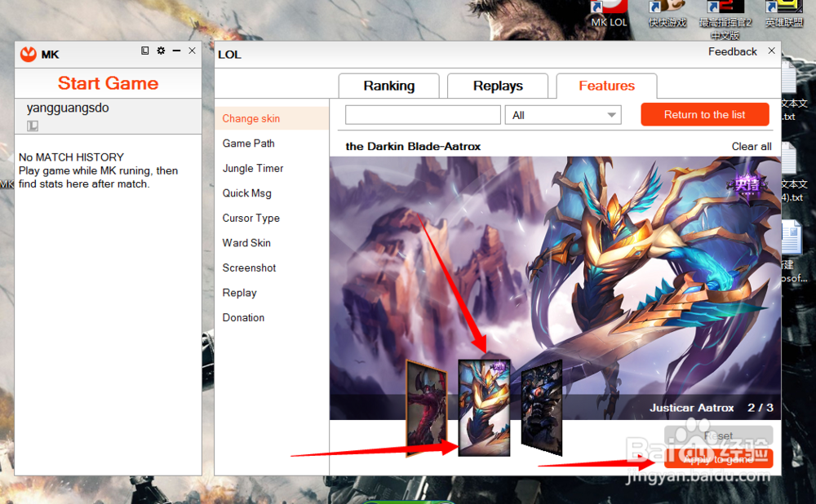Select Change skin in sidebar
This screenshot has width=816, height=504.
point(272,118)
